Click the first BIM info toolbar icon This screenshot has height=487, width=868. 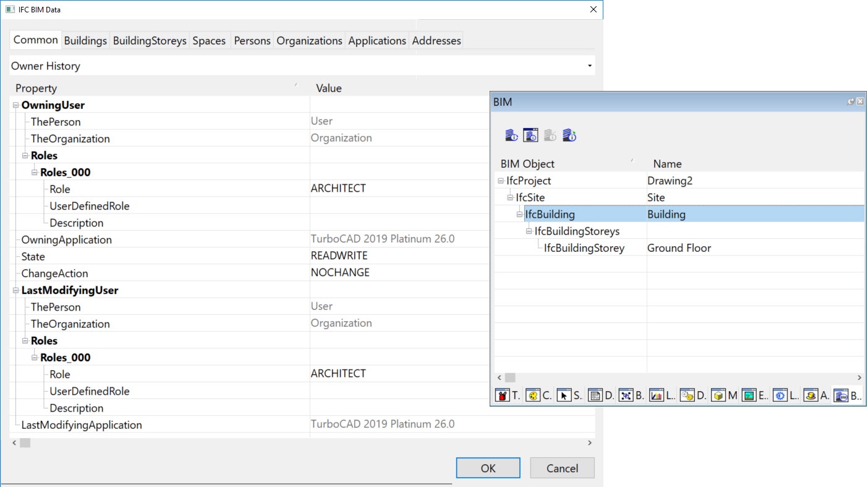511,136
